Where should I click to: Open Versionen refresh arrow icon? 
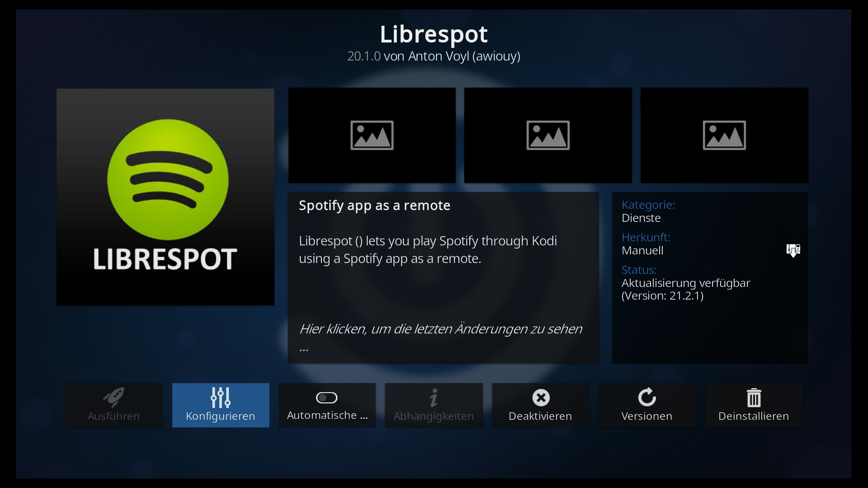(x=647, y=397)
